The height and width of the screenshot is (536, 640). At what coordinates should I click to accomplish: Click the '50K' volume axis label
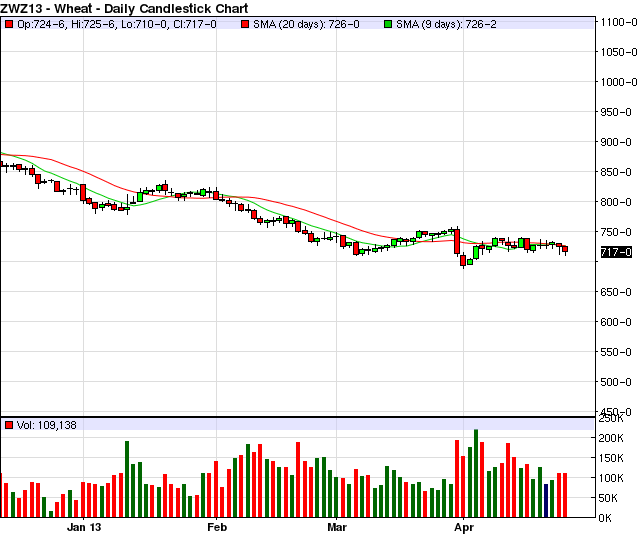tap(608, 498)
